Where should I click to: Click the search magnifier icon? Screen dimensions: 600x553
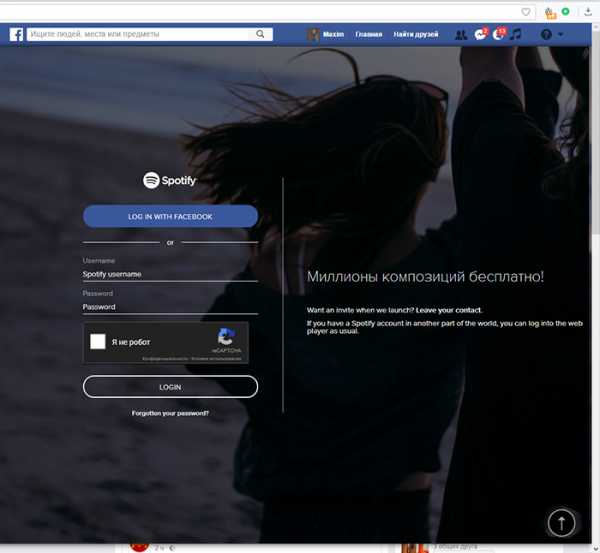(x=260, y=34)
